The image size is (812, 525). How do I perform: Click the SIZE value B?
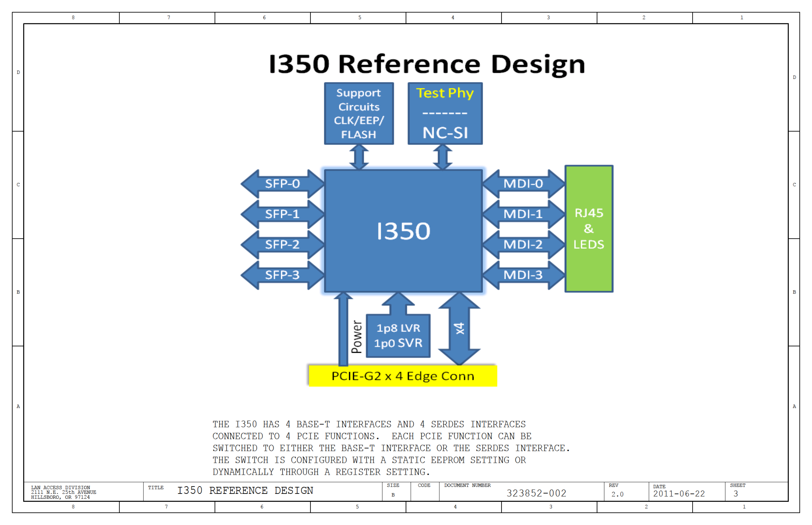click(393, 495)
